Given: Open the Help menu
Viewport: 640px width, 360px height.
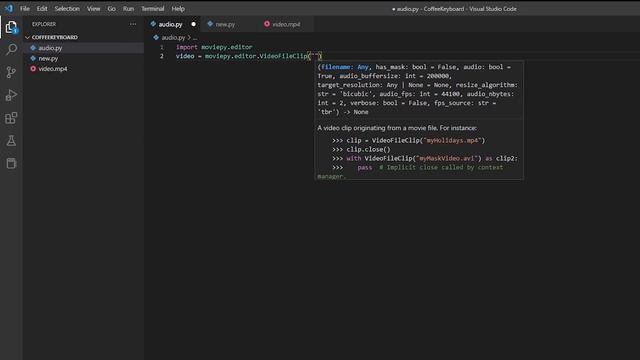Looking at the screenshot, I should pyautogui.click(x=178, y=9).
